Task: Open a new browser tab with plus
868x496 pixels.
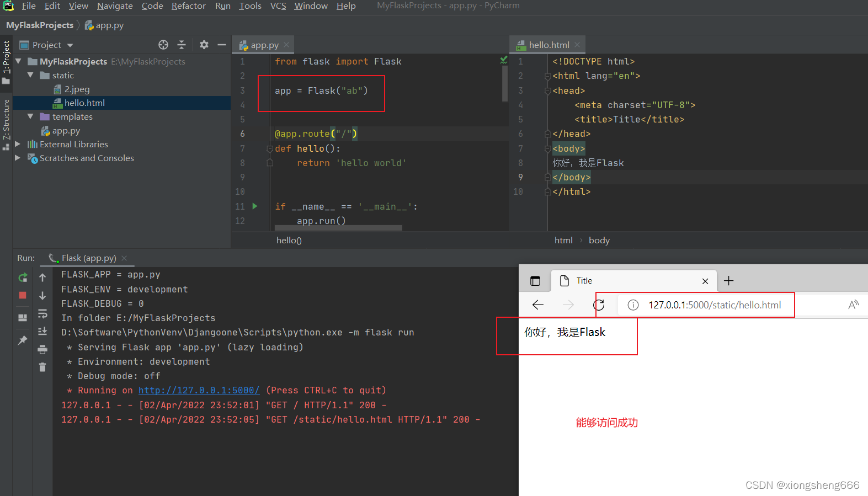Action: coord(728,281)
